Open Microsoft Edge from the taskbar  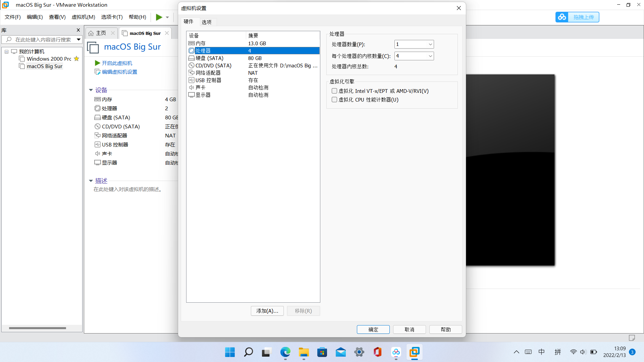click(x=285, y=352)
